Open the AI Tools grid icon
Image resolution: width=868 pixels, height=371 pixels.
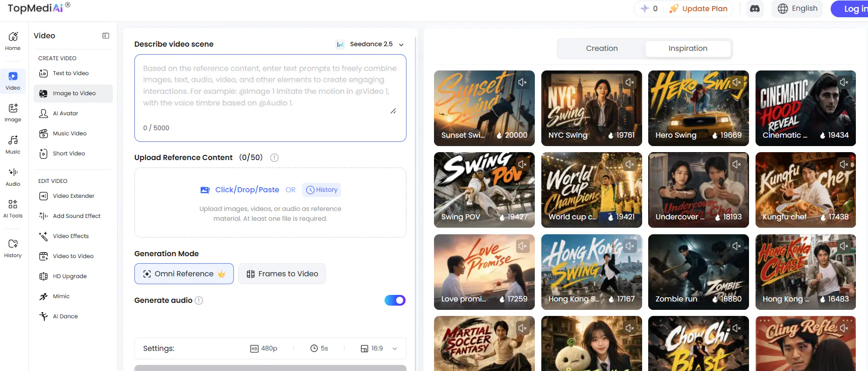13,209
